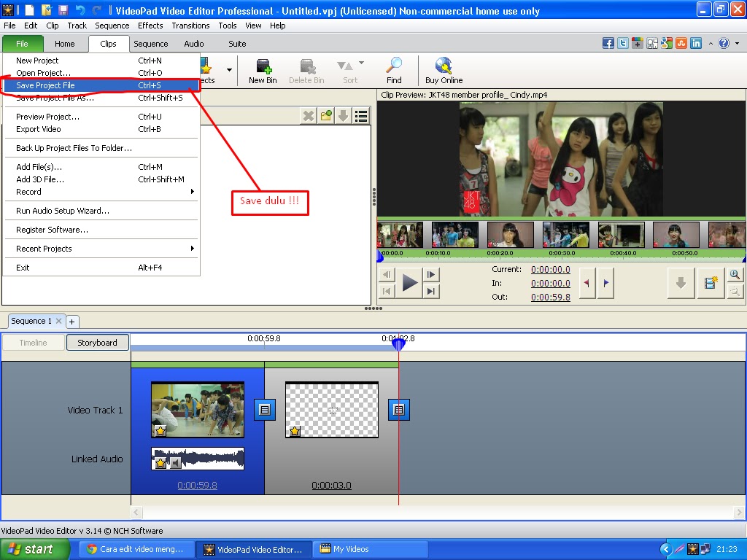Place clip on sequence down arrow icon

[x=681, y=283]
